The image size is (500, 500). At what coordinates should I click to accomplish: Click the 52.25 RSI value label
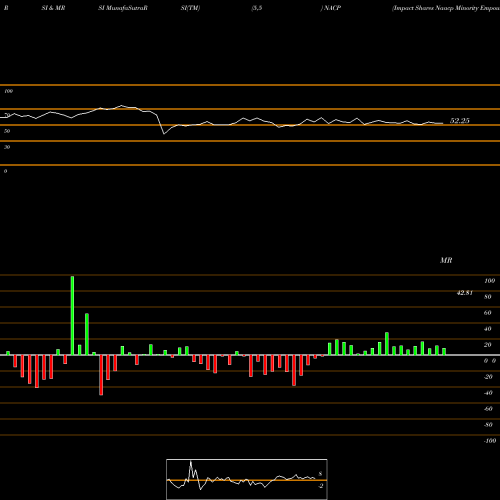(x=460, y=121)
